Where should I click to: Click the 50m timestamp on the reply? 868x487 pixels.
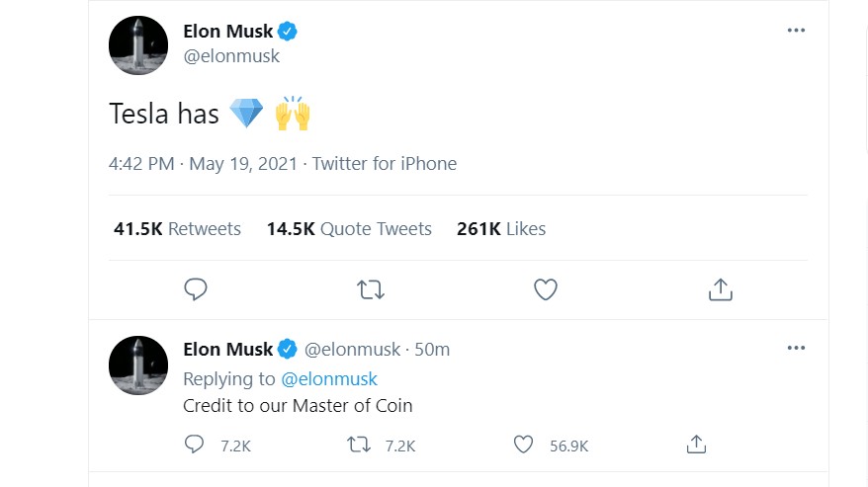pyautogui.click(x=432, y=350)
